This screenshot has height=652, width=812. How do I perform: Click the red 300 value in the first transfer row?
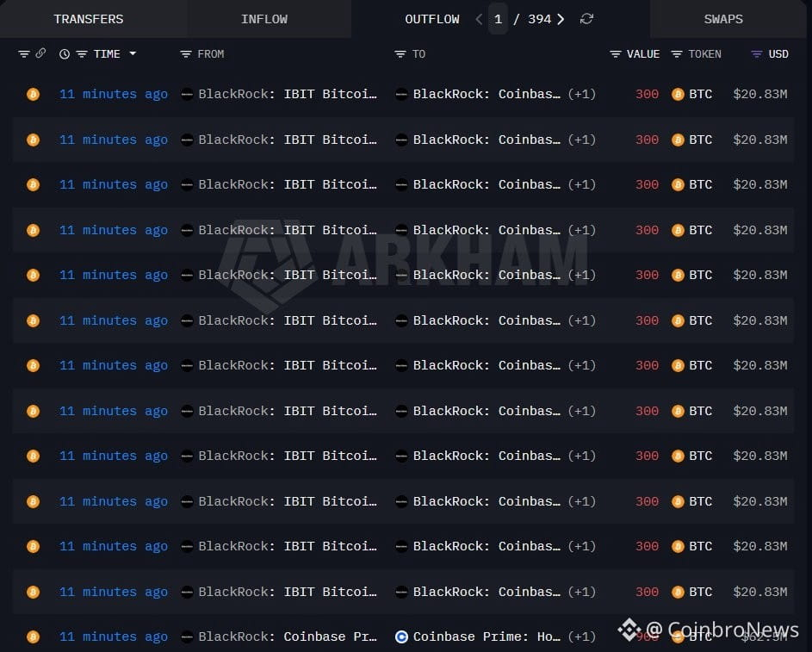pyautogui.click(x=647, y=94)
